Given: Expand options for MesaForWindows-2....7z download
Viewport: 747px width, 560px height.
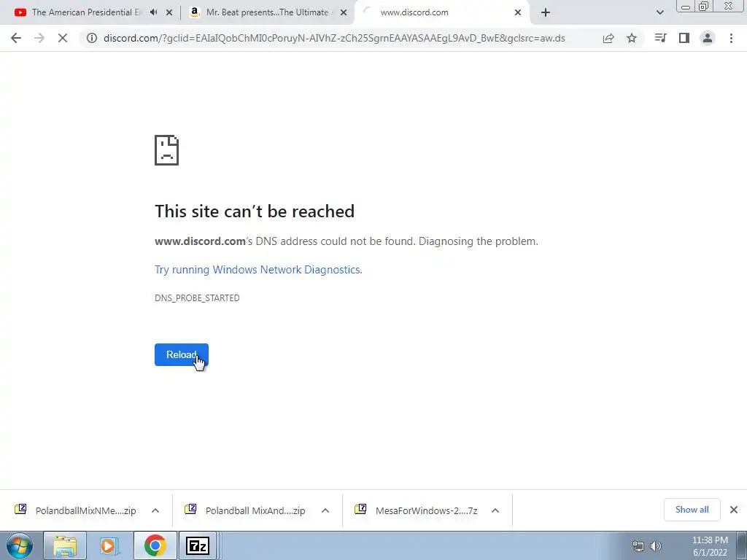Looking at the screenshot, I should (x=495, y=510).
